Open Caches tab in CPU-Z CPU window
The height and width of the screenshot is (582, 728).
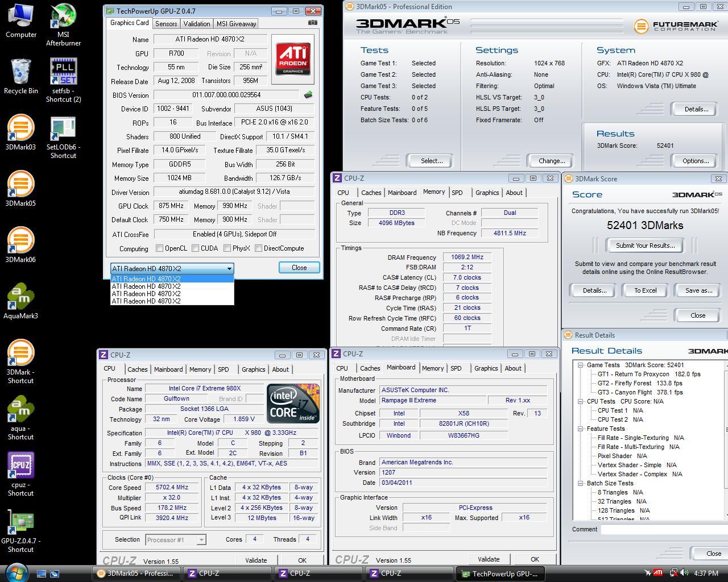[x=138, y=369]
